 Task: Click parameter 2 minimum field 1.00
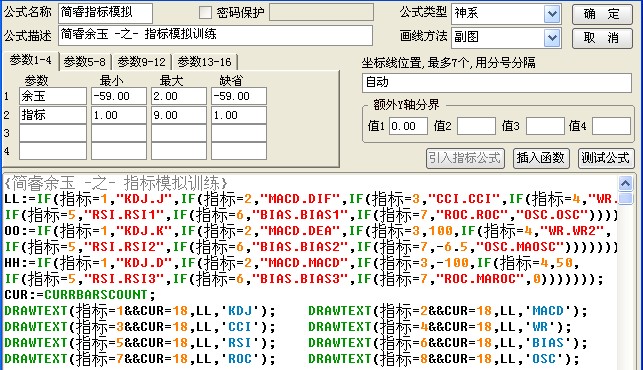point(119,115)
